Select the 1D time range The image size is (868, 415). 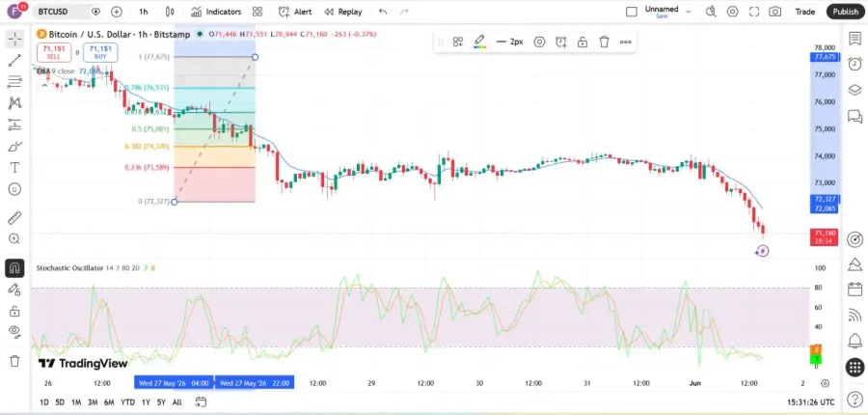point(43,402)
